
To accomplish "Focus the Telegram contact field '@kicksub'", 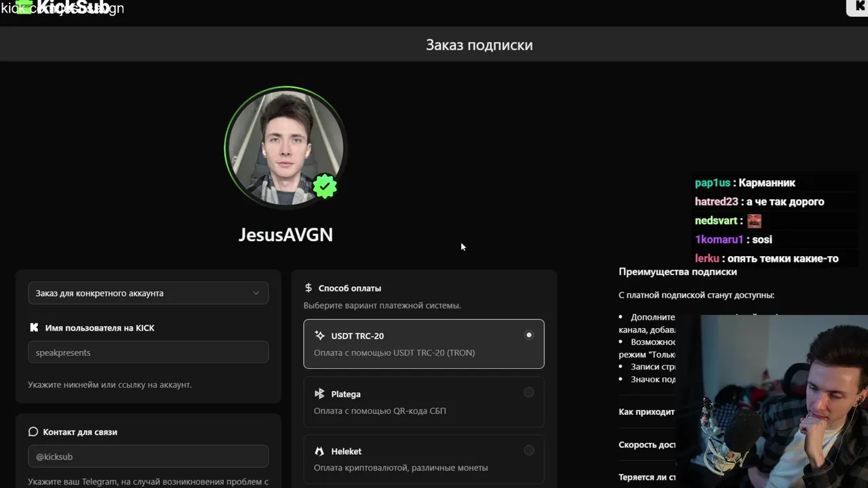I will (x=148, y=457).
